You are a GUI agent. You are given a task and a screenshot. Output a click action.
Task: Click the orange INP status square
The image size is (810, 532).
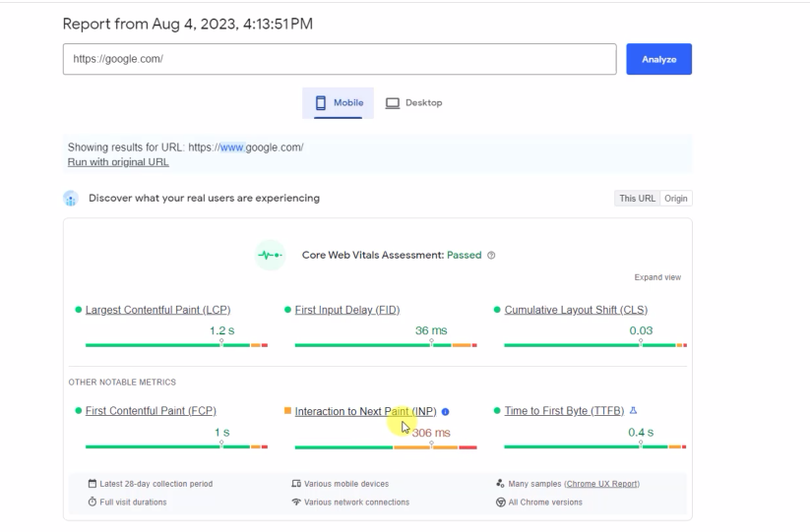tap(287, 411)
